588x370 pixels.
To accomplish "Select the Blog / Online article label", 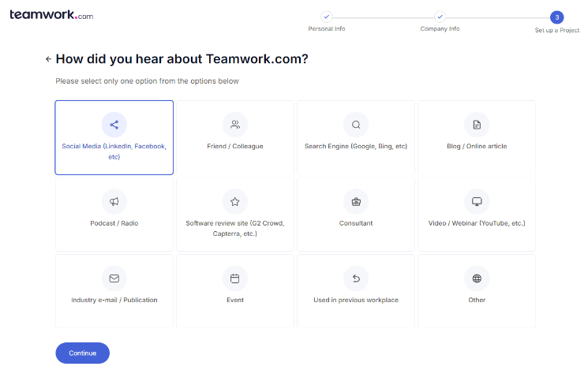I will click(477, 146).
